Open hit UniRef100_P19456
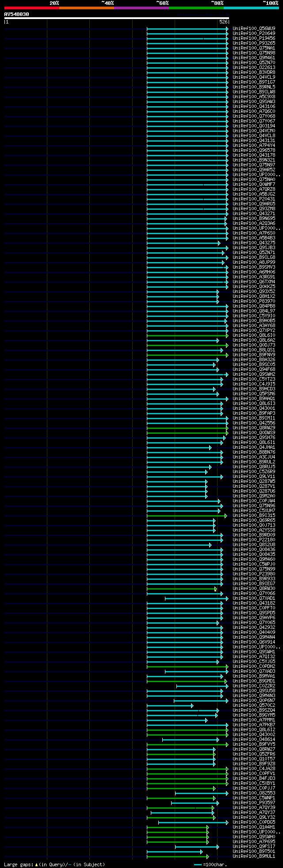Viewport: 283px width, 868px height. click(x=254, y=38)
